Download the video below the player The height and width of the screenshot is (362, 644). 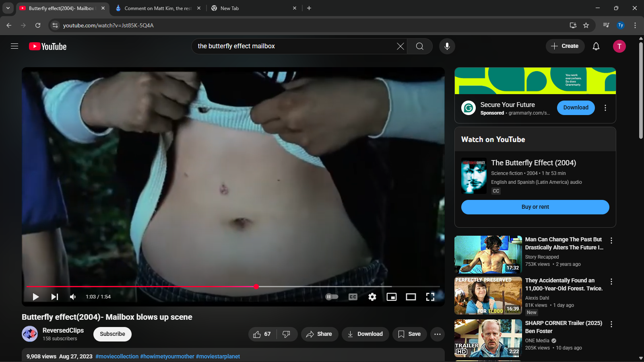(365, 334)
